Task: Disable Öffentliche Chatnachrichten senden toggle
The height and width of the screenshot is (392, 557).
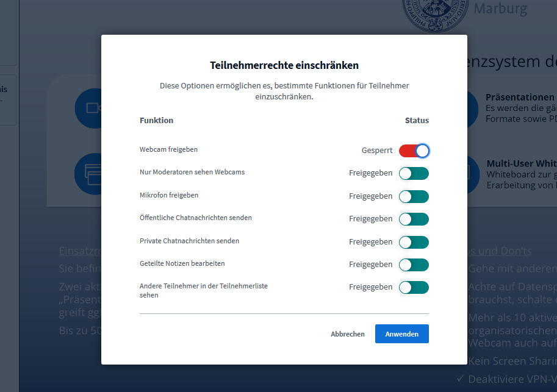Action: click(414, 219)
